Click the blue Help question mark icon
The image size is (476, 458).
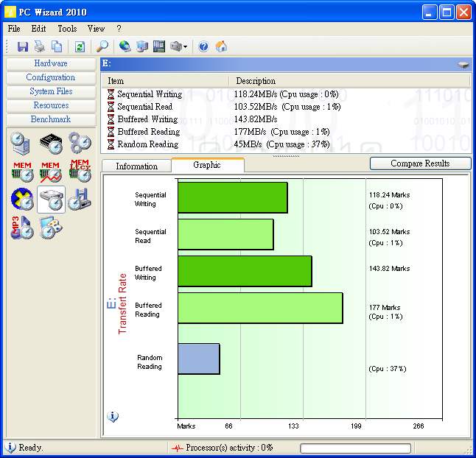203,46
